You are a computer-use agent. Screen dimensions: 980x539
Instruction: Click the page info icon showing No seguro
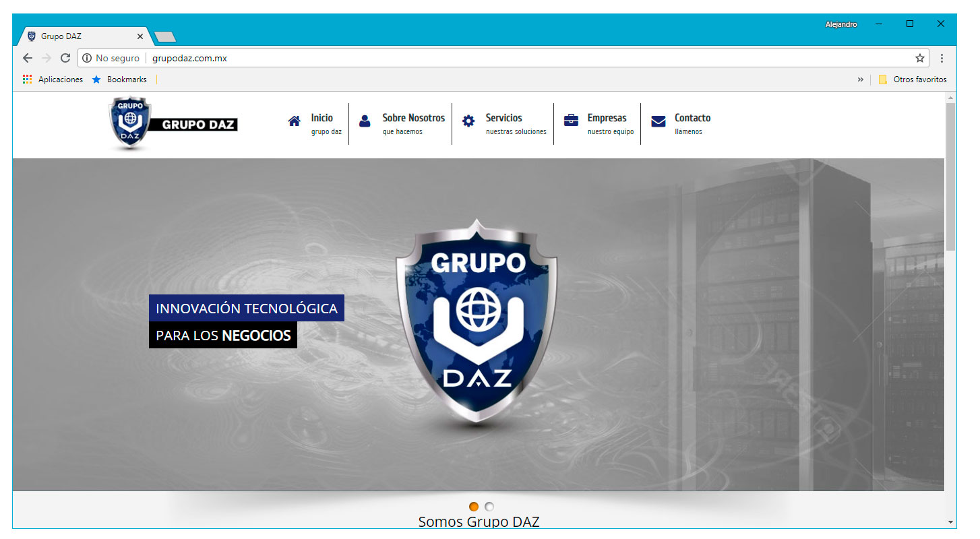(x=86, y=58)
